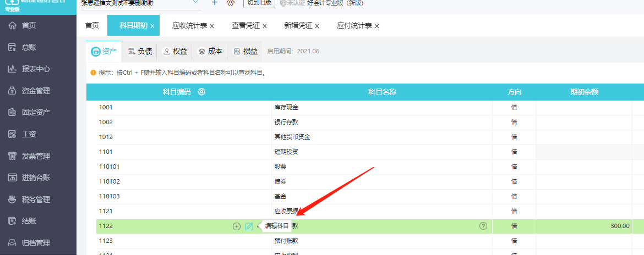
Task: Click the 期初余额 cell for 银行存款
Action: tap(583, 122)
